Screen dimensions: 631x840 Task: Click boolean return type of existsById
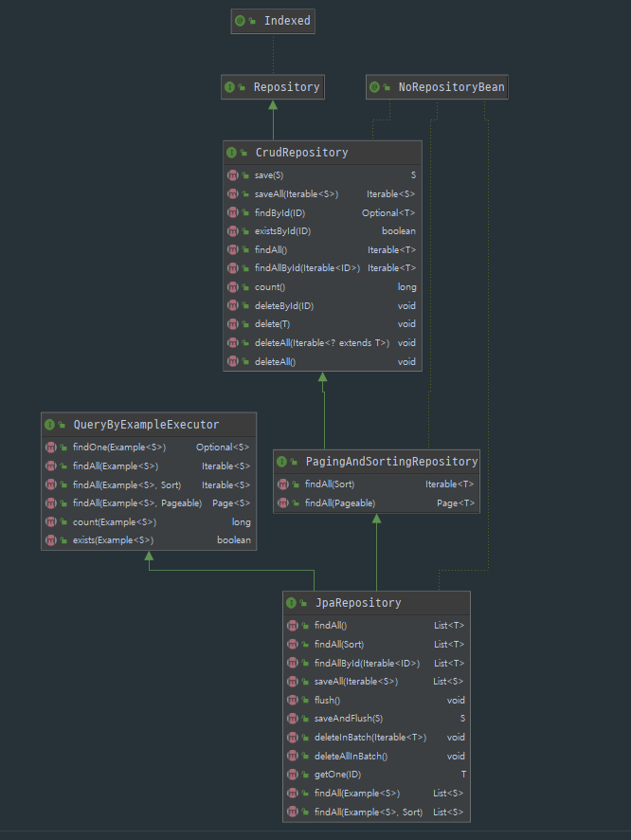coord(399,231)
